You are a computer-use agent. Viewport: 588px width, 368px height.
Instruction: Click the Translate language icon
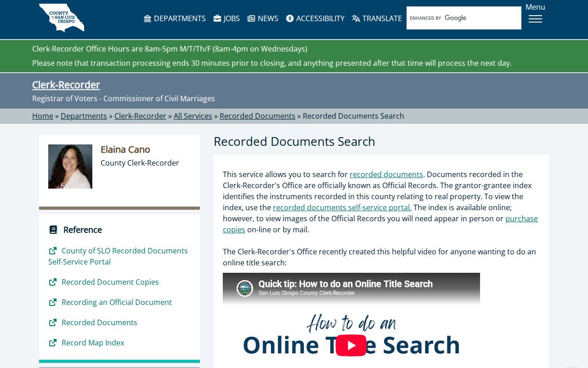(356, 18)
